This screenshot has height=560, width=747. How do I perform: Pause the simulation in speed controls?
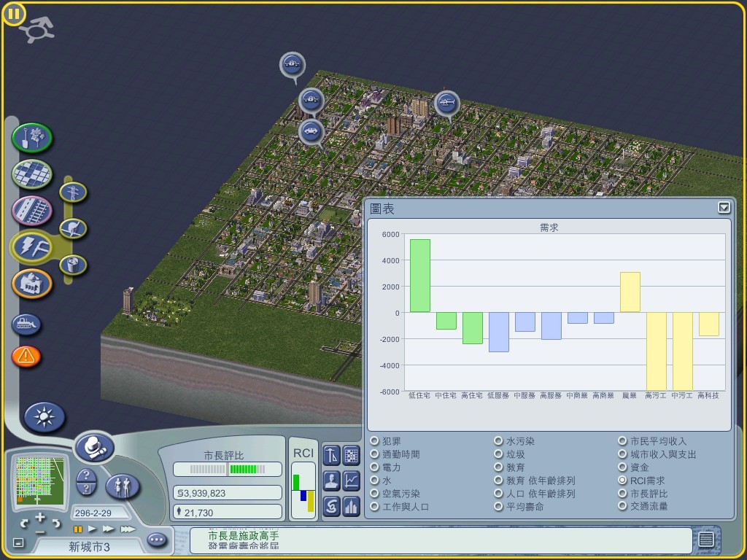point(77,529)
